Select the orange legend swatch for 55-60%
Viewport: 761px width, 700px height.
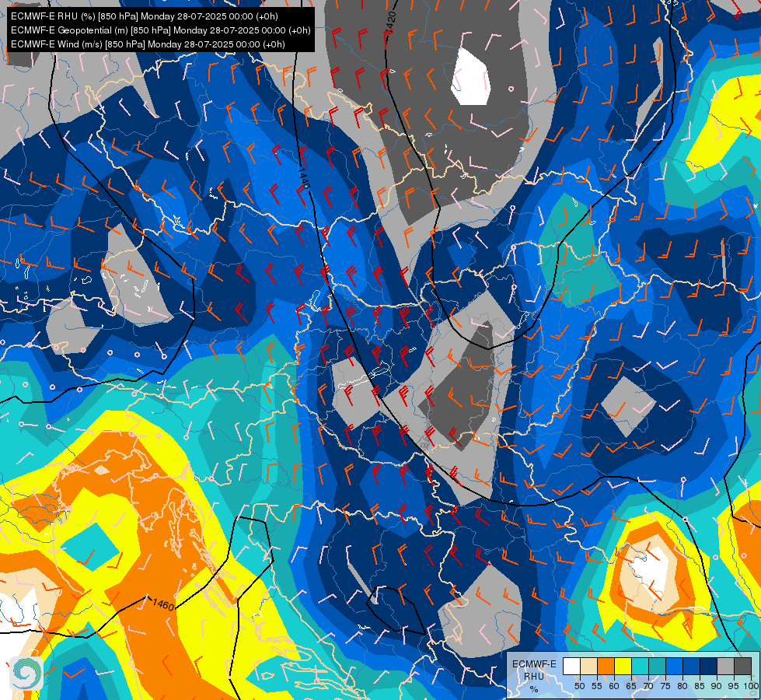606,667
